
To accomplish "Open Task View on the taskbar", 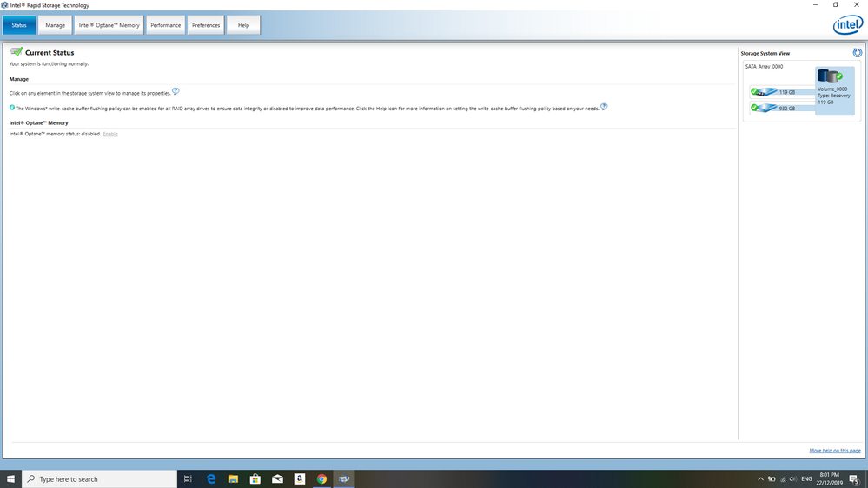I will click(x=188, y=478).
